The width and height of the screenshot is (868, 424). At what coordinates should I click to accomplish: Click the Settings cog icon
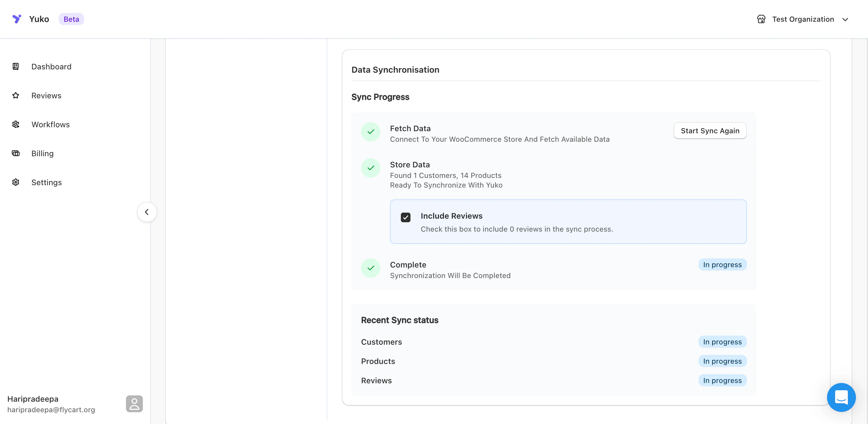point(15,182)
